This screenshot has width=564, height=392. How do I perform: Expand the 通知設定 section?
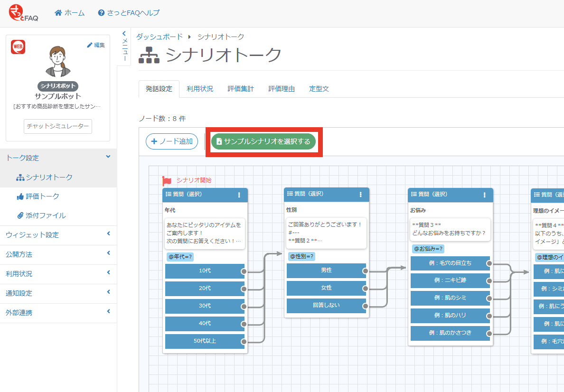[58, 293]
